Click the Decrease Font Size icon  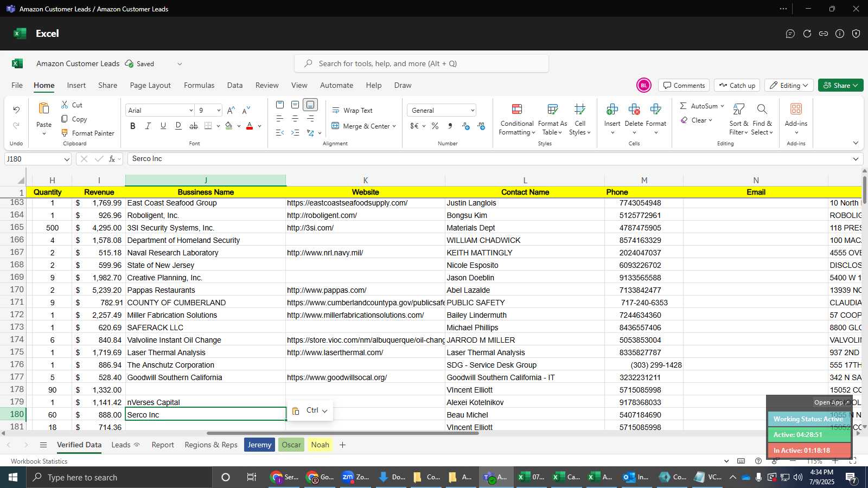point(246,110)
